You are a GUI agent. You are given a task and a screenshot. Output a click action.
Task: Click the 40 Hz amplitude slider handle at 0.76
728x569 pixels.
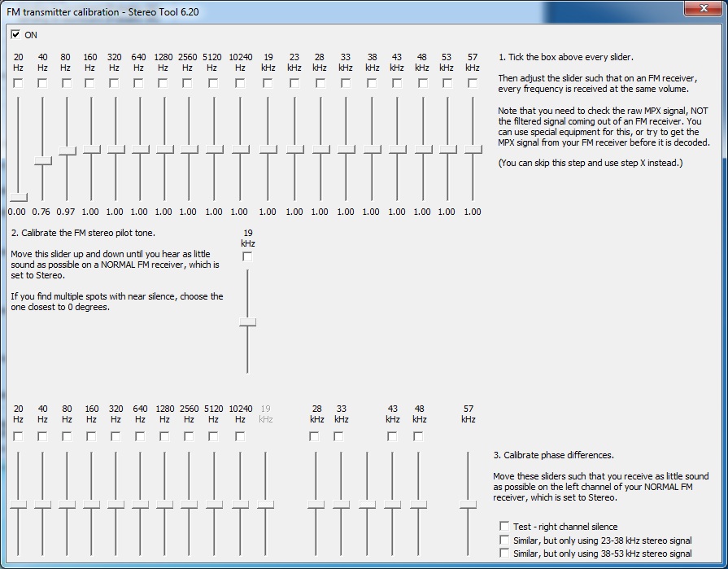tap(43, 160)
